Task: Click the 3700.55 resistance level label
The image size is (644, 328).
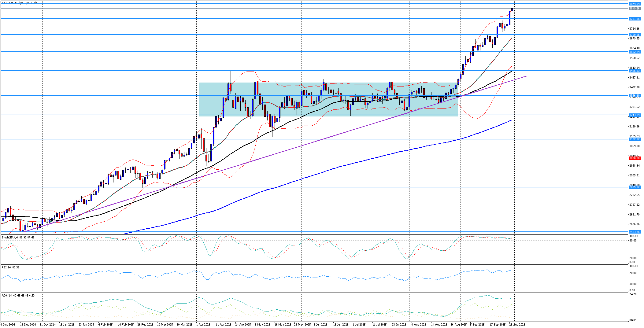Action: (634, 35)
